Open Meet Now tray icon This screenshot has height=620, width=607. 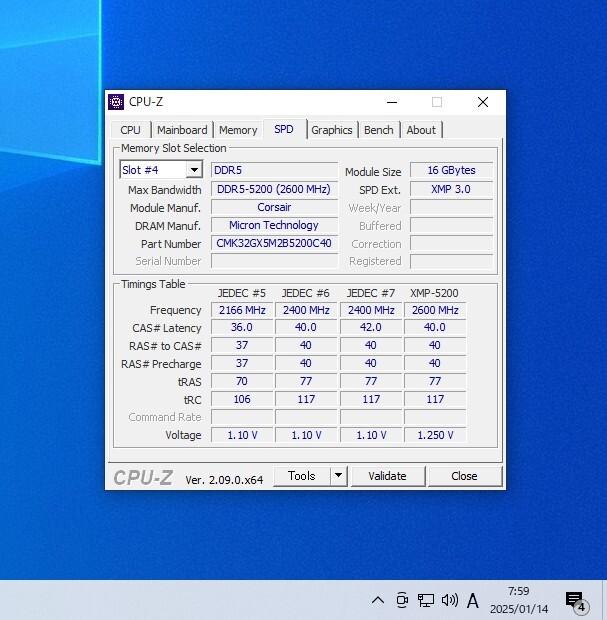point(402,600)
